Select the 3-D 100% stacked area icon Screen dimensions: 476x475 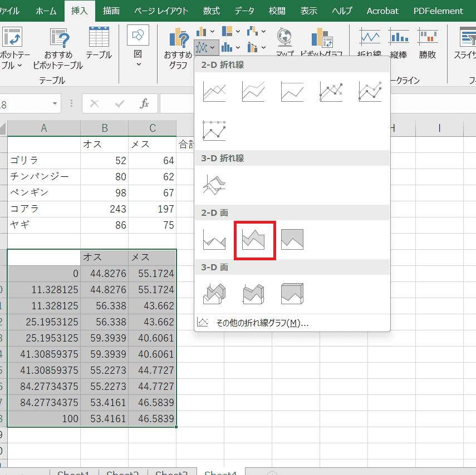(x=292, y=294)
